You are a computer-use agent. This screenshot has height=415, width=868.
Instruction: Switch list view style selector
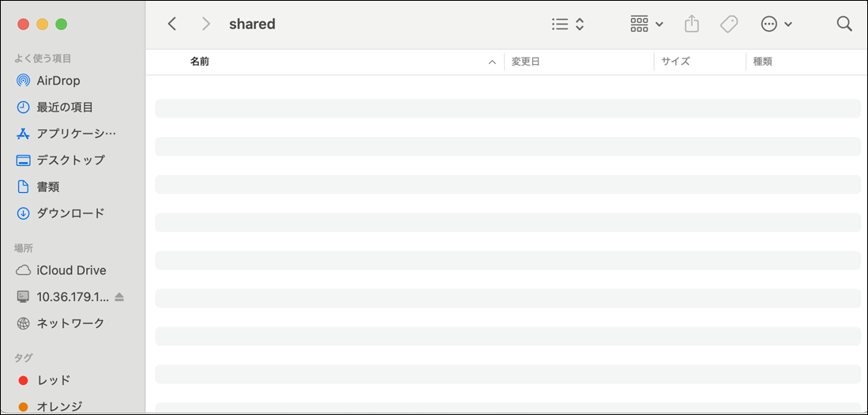[x=568, y=24]
